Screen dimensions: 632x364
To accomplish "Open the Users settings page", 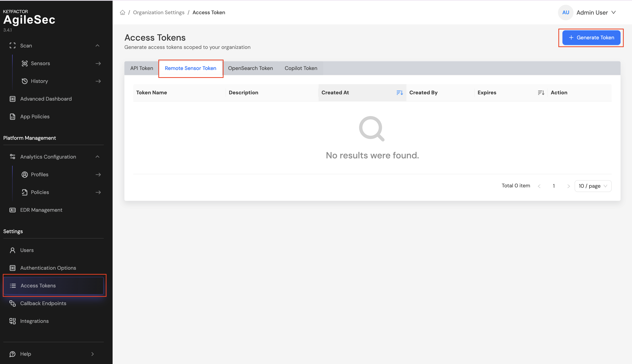I will pos(27,250).
